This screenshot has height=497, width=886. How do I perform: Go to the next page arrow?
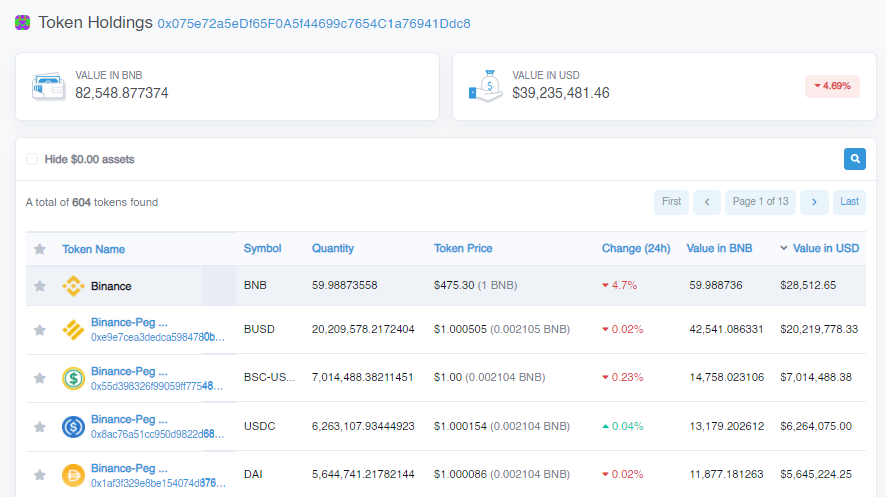(x=814, y=202)
